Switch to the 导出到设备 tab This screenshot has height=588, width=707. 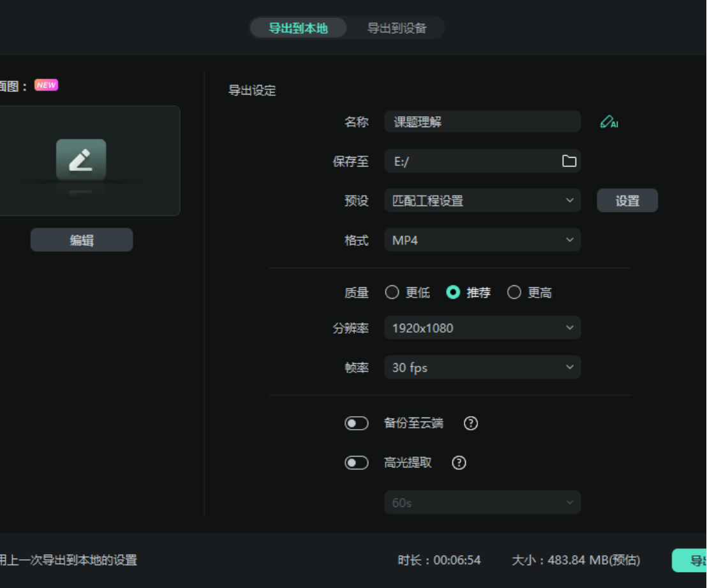396,28
